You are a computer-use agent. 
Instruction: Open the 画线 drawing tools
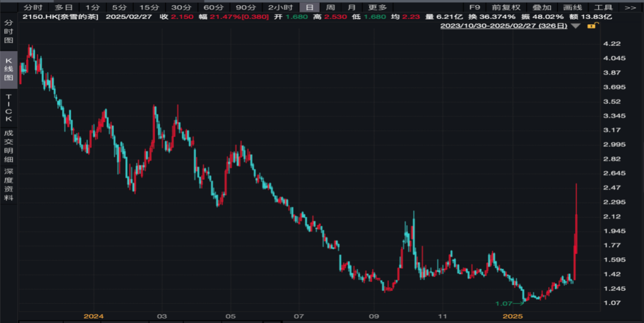coord(572,7)
